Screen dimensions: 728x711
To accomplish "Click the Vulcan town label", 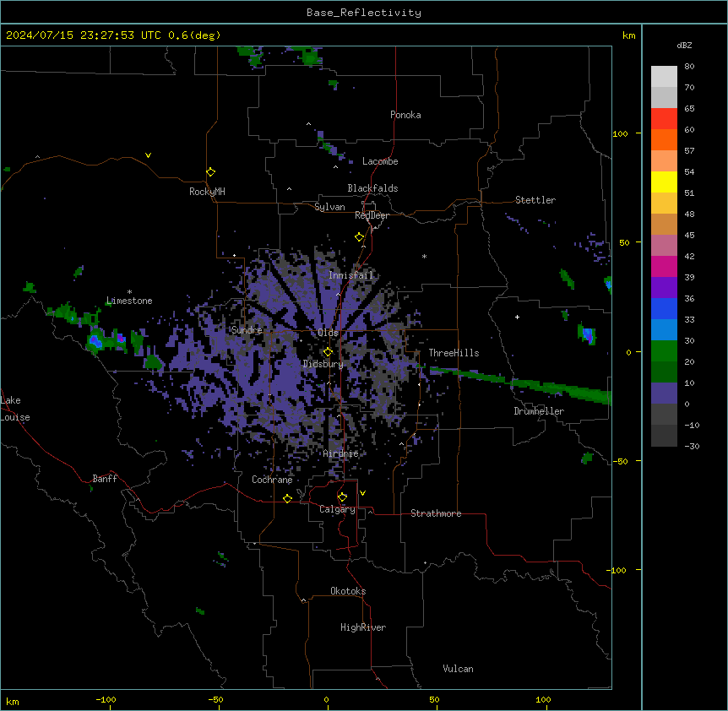I will pyautogui.click(x=459, y=669).
